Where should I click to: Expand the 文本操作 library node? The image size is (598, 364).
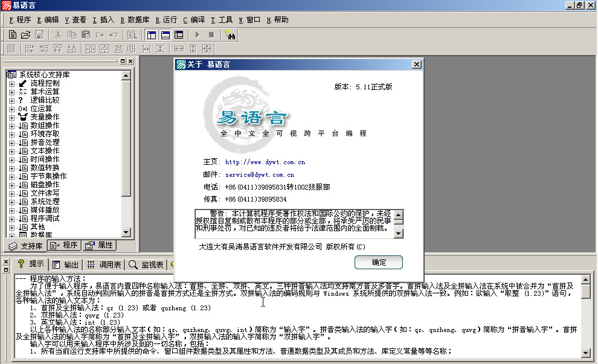coord(11,150)
